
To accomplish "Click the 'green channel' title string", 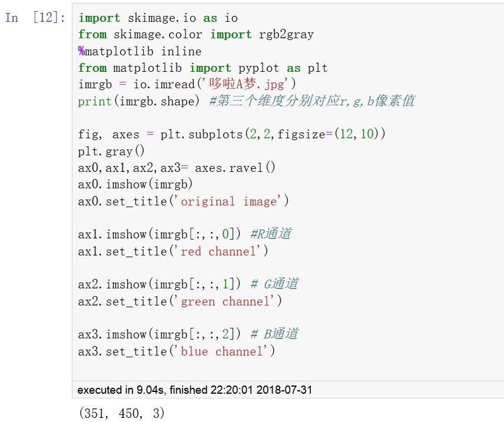I will [228, 301].
